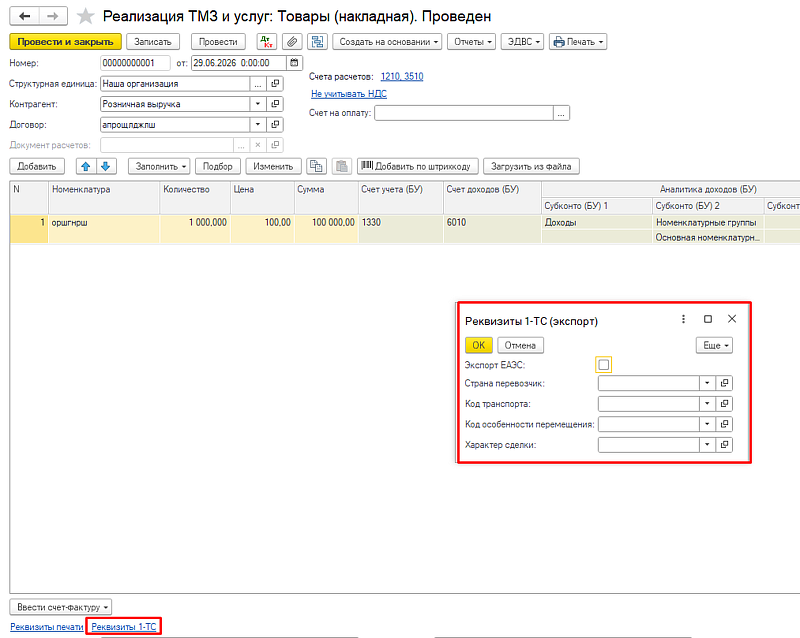The image size is (800, 638).
Task: Close the Реквизиты 1-ТС dialog
Action: point(732,319)
